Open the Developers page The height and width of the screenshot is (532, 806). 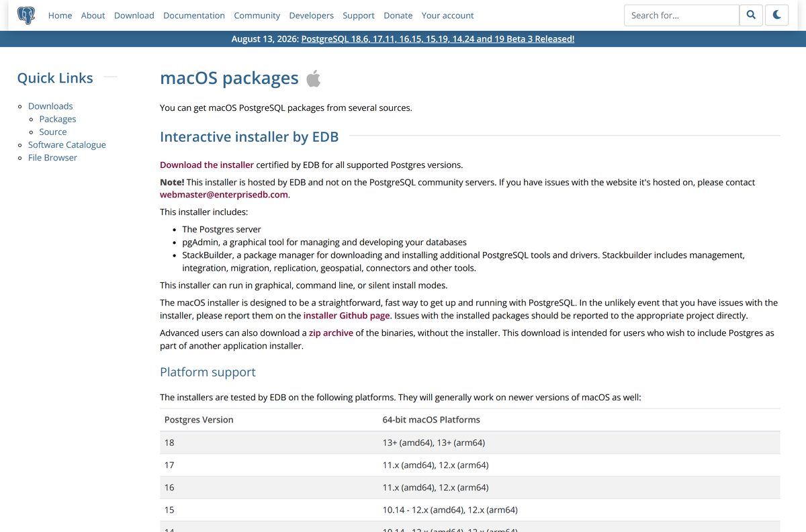point(311,15)
